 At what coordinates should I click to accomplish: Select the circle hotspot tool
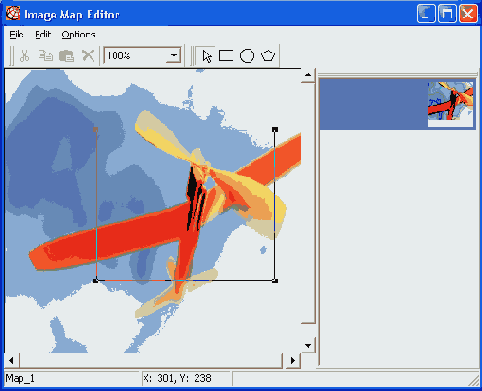pos(247,56)
